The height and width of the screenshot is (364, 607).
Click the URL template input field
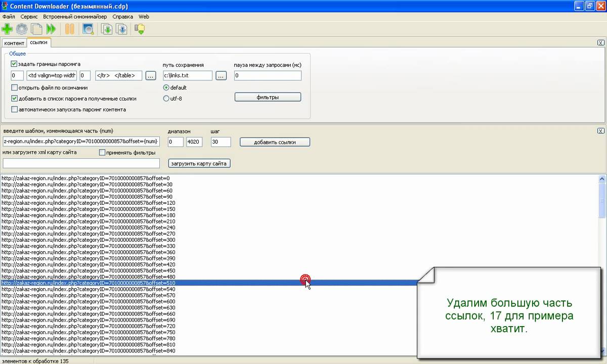81,142
